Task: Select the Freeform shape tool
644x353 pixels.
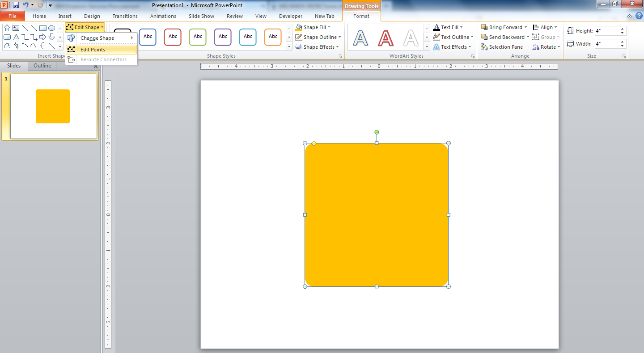Action: click(x=7, y=46)
